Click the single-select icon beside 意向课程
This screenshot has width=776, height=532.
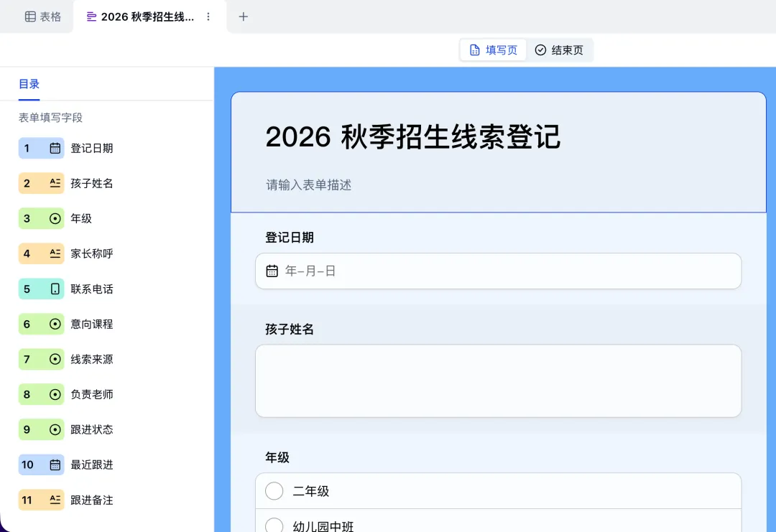click(55, 324)
